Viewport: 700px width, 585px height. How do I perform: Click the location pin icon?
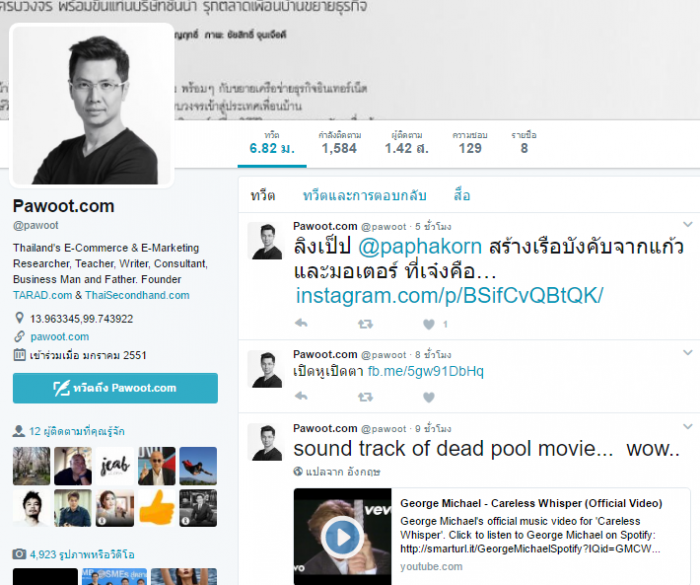(19, 318)
